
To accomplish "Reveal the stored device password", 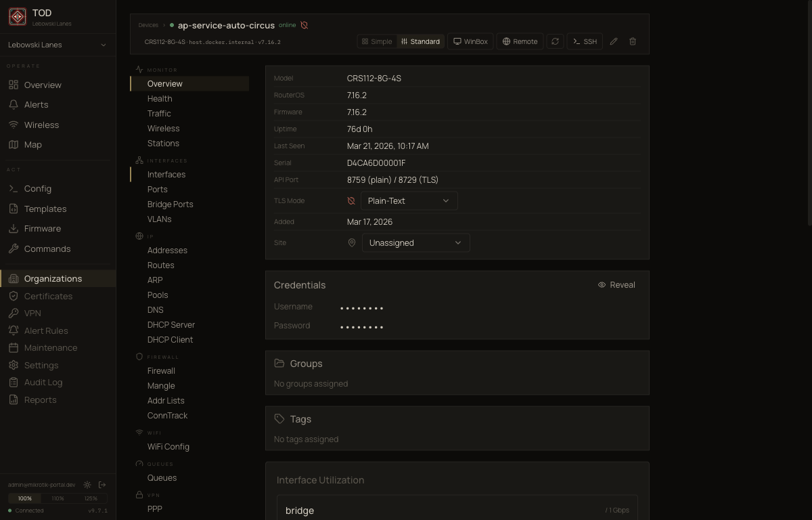I will pos(616,284).
